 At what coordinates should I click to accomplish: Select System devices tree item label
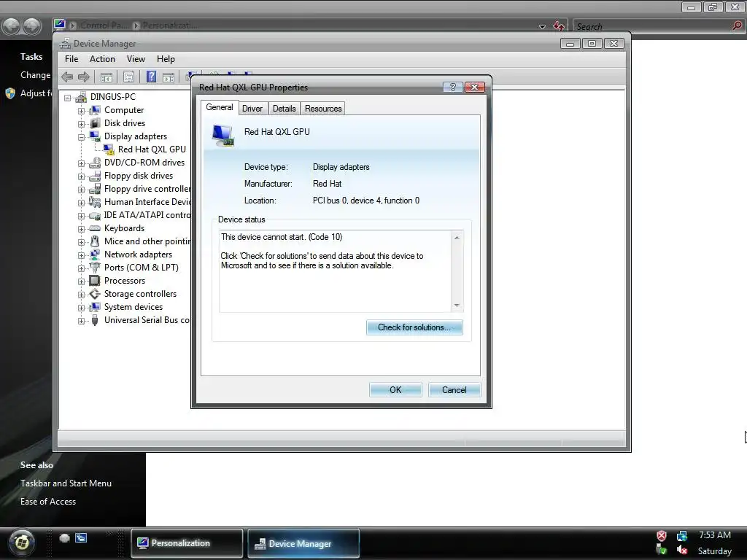pyautogui.click(x=133, y=307)
